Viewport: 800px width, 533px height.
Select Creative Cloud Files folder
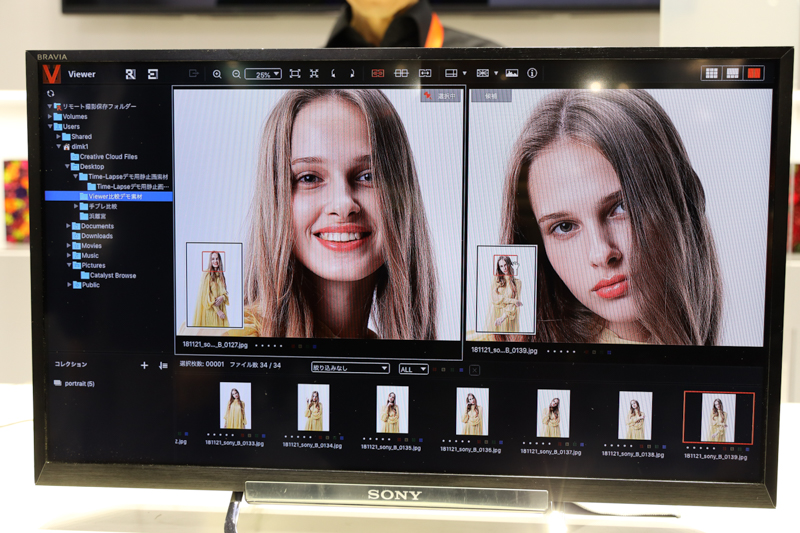point(104,157)
